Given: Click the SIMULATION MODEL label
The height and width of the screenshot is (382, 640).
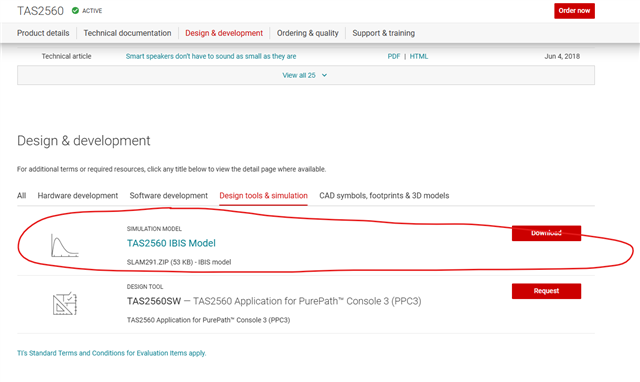Looking at the screenshot, I should tap(154, 229).
